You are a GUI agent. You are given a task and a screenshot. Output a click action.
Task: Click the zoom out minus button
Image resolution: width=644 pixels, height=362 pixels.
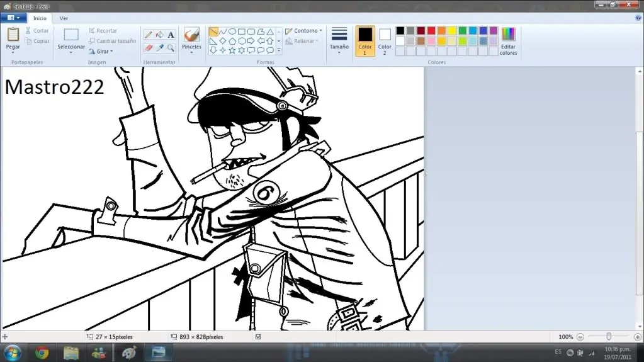(580, 337)
